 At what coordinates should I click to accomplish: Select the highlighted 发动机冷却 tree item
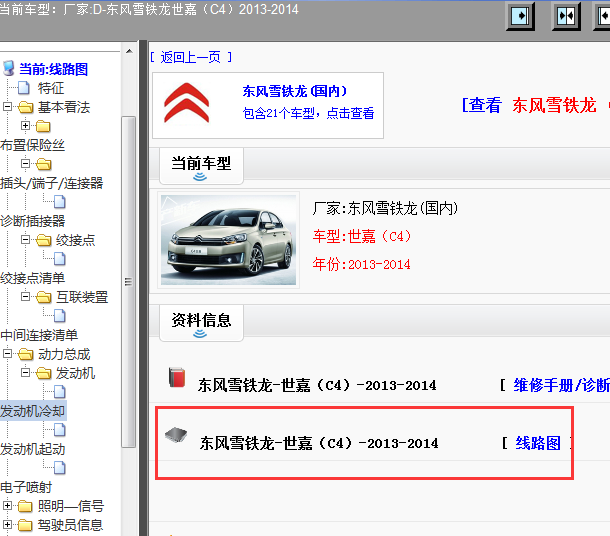(x=33, y=411)
